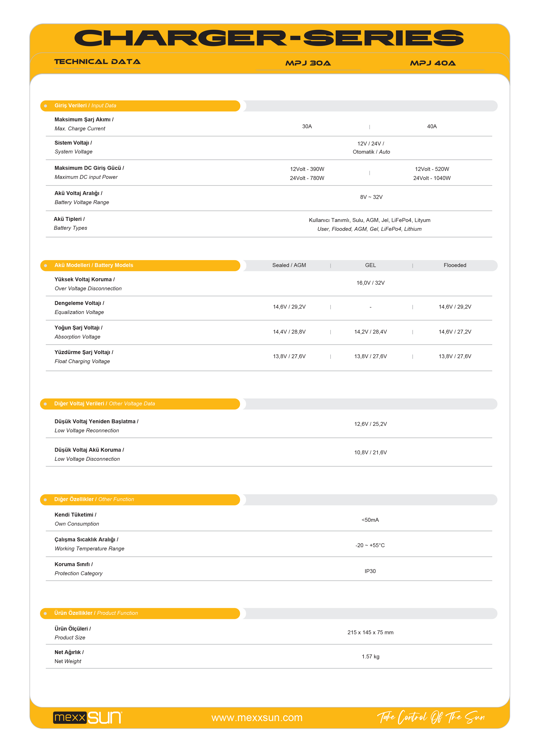The width and height of the screenshot is (534, 756).
Task: Click the Diğer Voltaj Verileri section header
Action: click(x=105, y=404)
